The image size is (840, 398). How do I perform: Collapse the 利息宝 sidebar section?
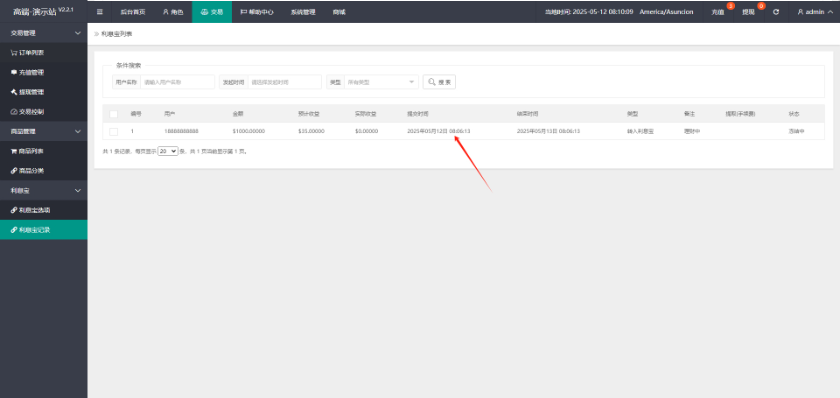coord(43,190)
